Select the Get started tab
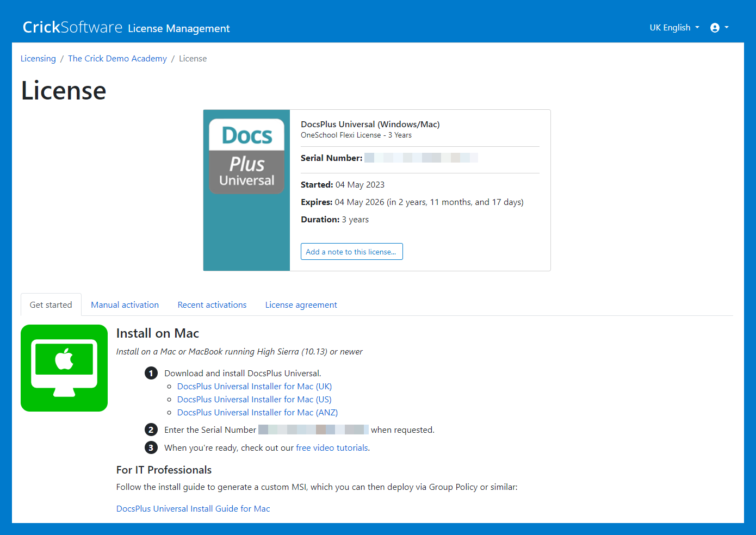This screenshot has width=756, height=535. point(51,305)
